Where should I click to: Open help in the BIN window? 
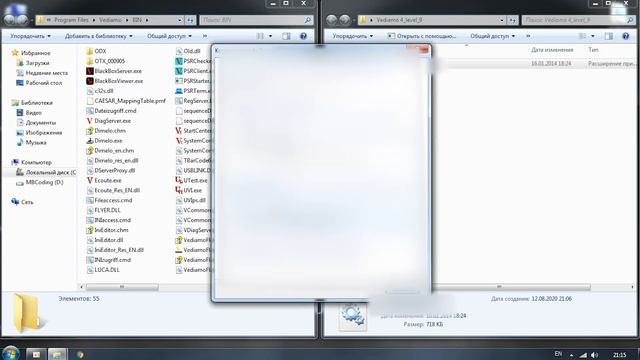tap(303, 36)
